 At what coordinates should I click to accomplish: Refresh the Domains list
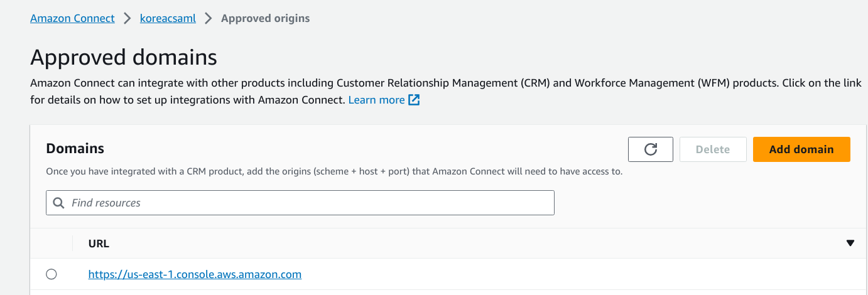click(651, 149)
